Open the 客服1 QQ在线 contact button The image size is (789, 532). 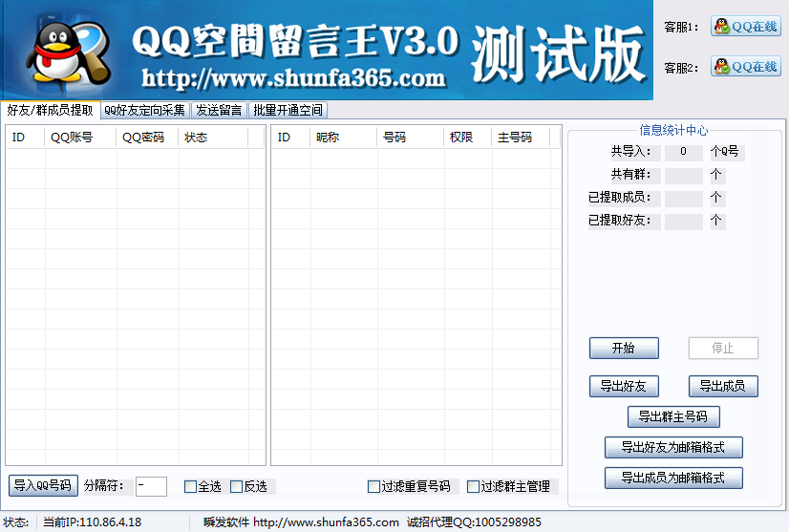tap(746, 26)
